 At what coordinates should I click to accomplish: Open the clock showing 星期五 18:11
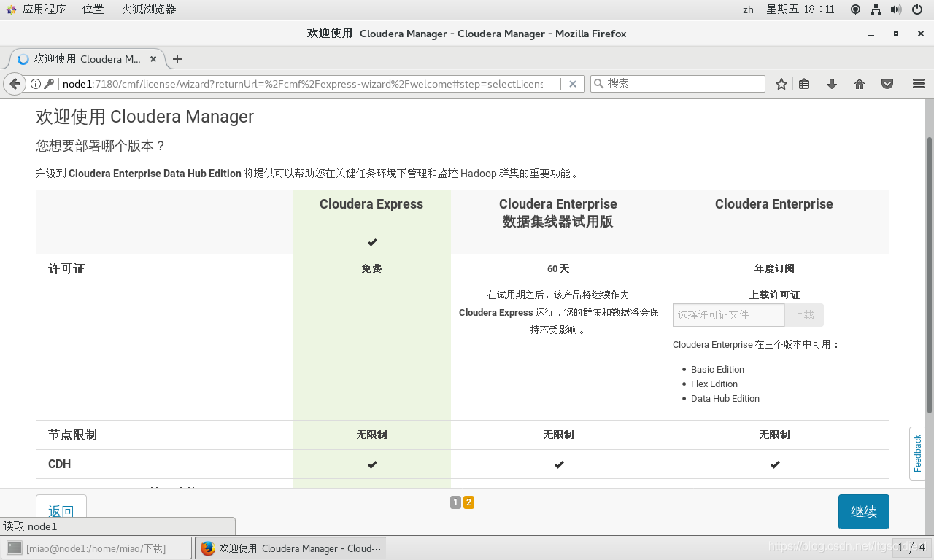pyautogui.click(x=800, y=9)
